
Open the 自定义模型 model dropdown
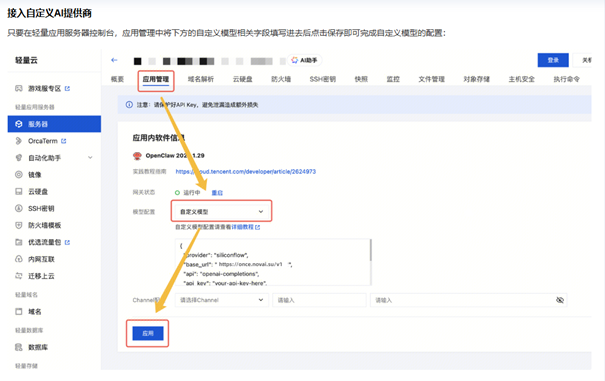coord(221,212)
